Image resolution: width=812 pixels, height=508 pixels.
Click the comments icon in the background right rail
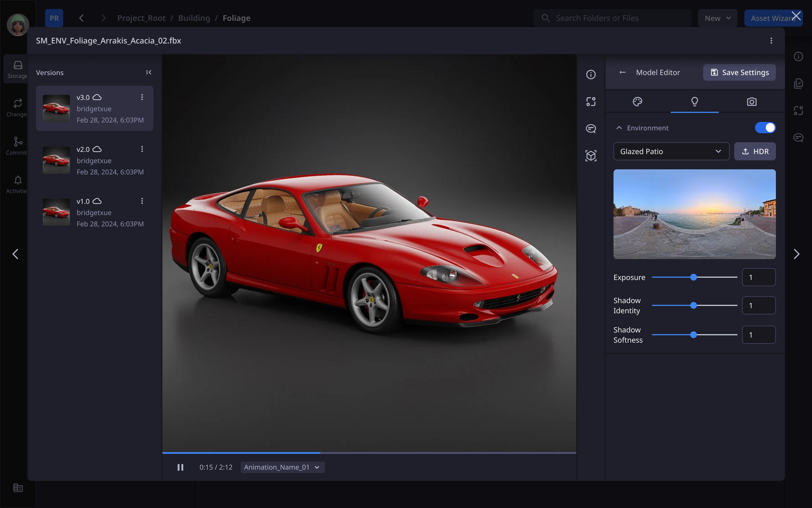point(798,138)
